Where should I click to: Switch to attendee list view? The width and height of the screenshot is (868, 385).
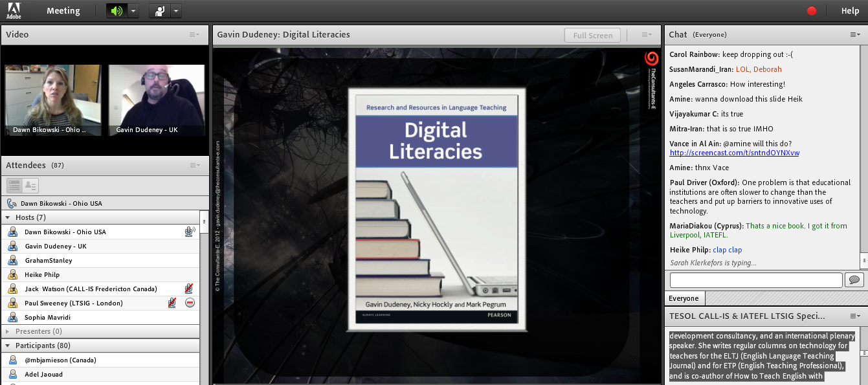coord(14,186)
